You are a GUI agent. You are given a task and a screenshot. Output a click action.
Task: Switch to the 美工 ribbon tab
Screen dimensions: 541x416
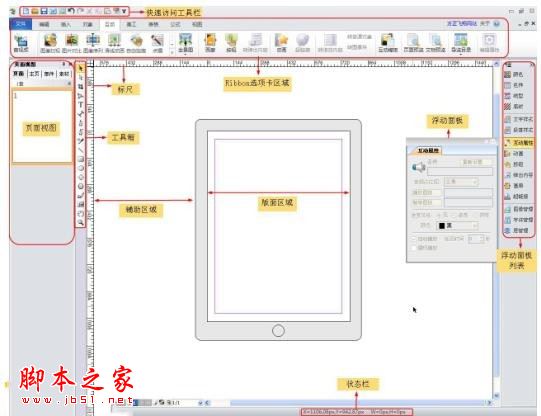(131, 24)
